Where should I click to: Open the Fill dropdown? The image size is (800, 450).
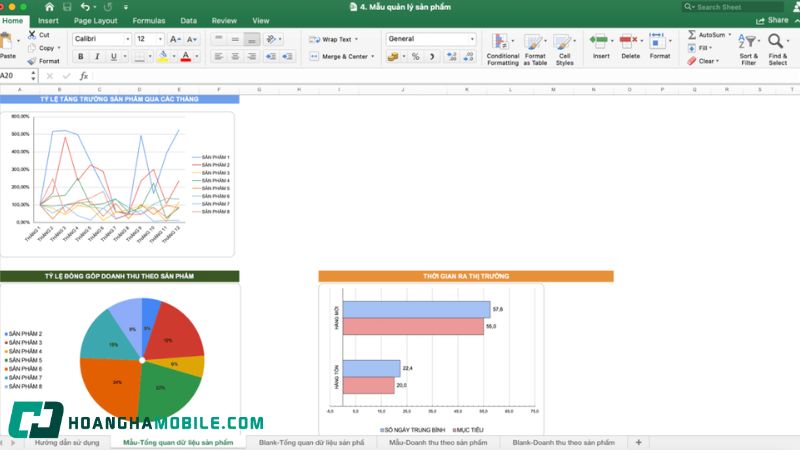tap(699, 48)
